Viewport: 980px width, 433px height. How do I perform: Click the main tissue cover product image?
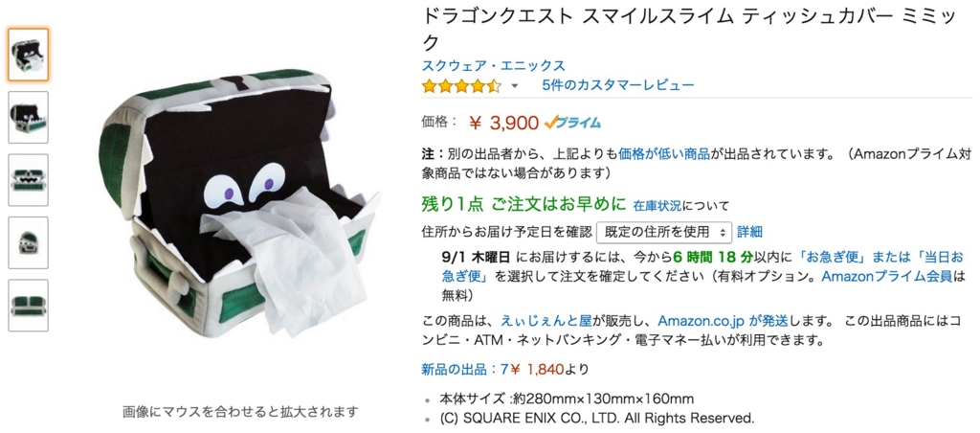click(x=240, y=201)
